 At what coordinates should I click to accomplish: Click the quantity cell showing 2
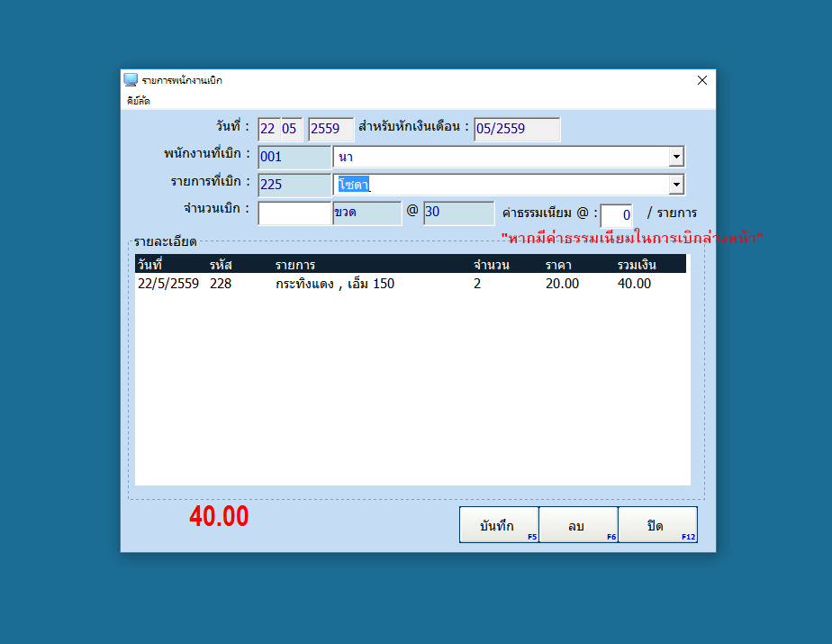[x=477, y=284]
